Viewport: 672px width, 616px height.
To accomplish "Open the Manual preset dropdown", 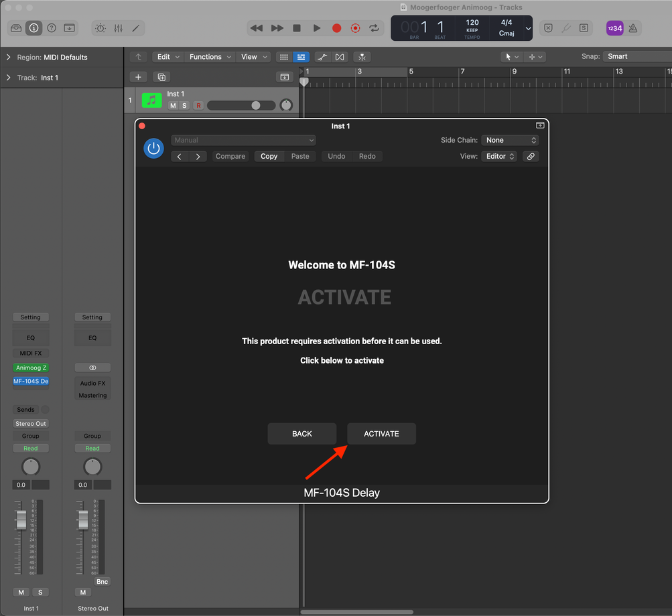I will point(243,140).
